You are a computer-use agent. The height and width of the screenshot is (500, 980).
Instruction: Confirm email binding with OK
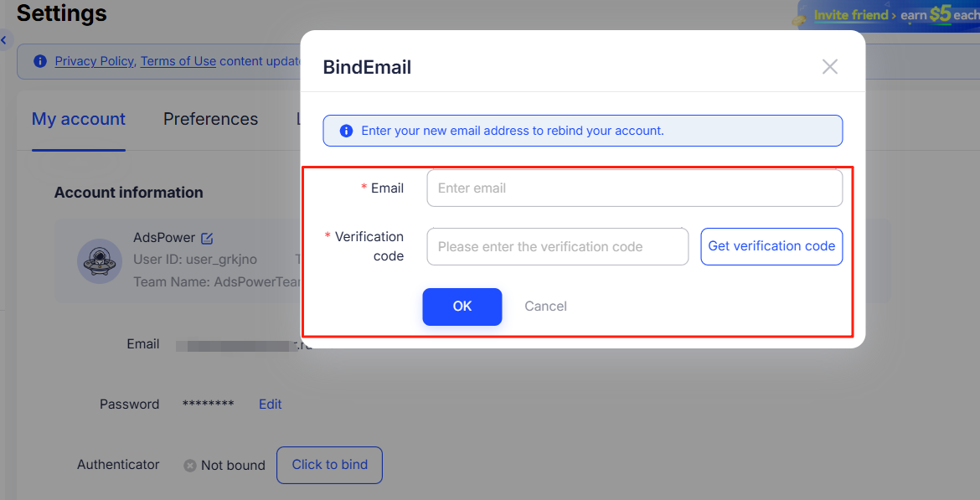462,307
